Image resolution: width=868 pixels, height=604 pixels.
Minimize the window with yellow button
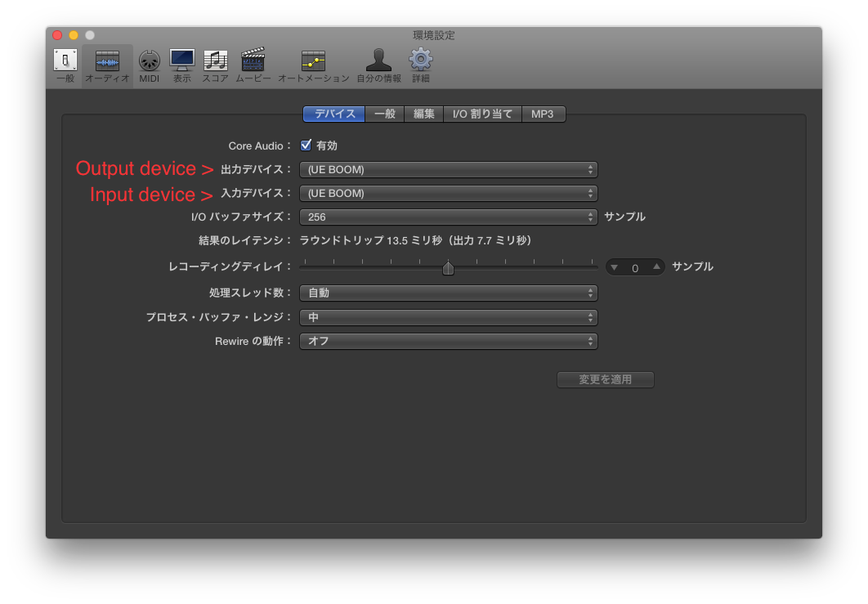coord(74,35)
